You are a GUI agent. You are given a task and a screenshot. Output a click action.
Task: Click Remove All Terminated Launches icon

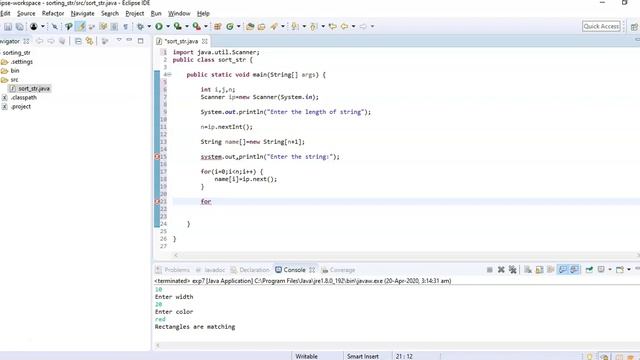[513, 270]
